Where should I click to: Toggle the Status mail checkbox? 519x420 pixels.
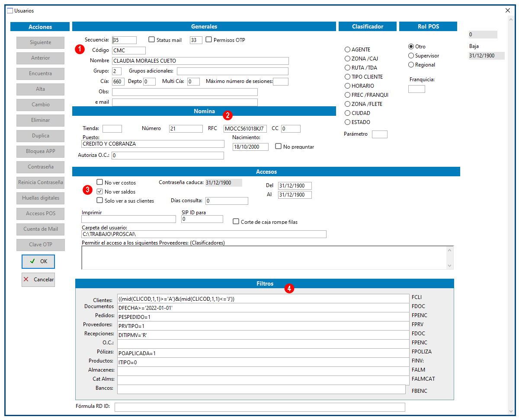tap(151, 40)
